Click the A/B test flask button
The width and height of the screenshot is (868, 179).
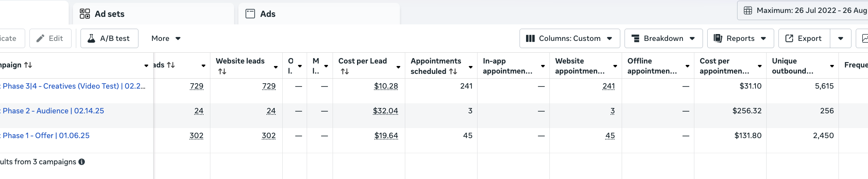109,38
